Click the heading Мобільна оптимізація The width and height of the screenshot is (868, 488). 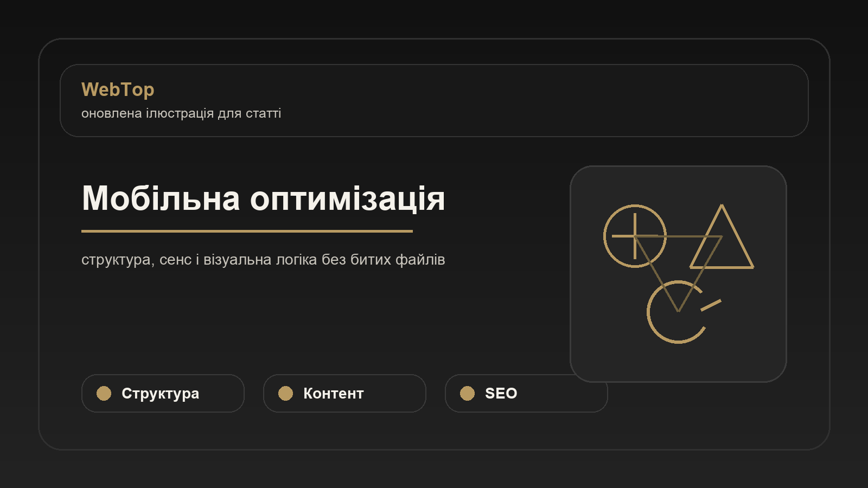(263, 198)
